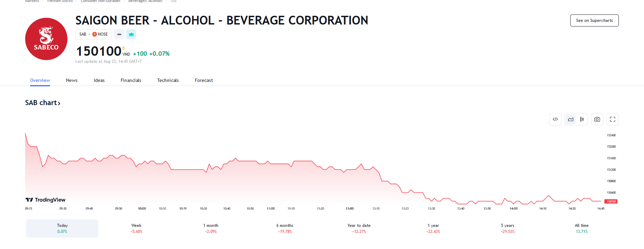Click the embed code icon above chart

click(555, 119)
